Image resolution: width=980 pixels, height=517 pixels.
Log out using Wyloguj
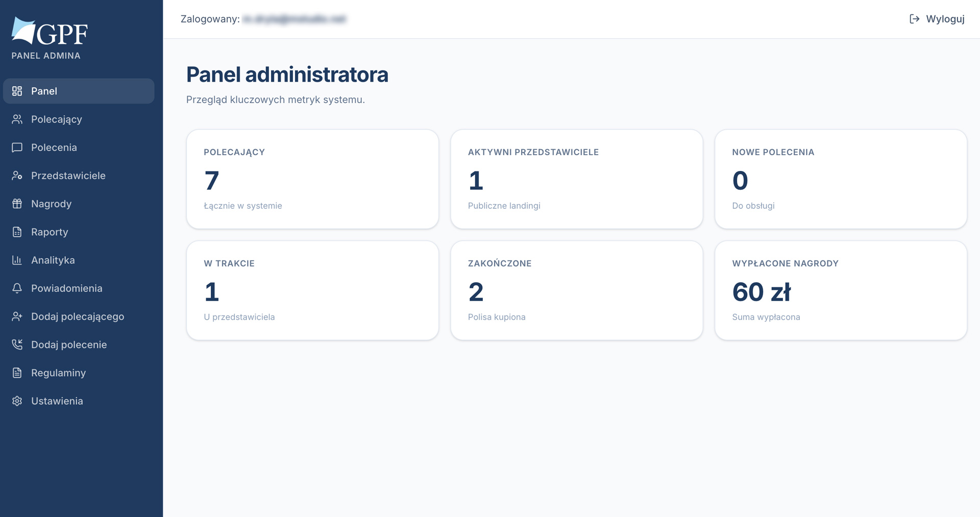[937, 19]
